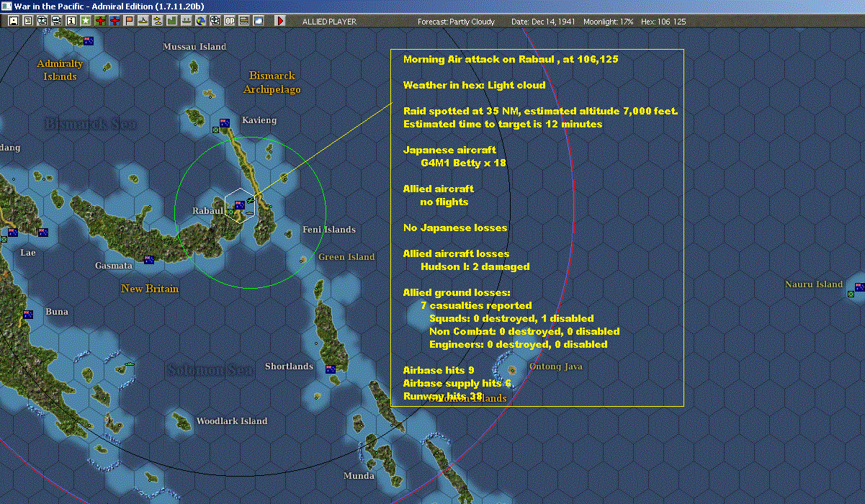Viewport: 865px width, 504px height.
Task: Open the single yellow ship icon
Action: tap(144, 22)
